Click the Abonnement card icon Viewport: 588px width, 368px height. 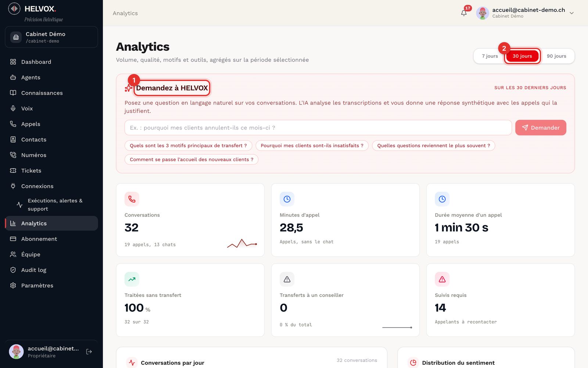[x=13, y=239]
